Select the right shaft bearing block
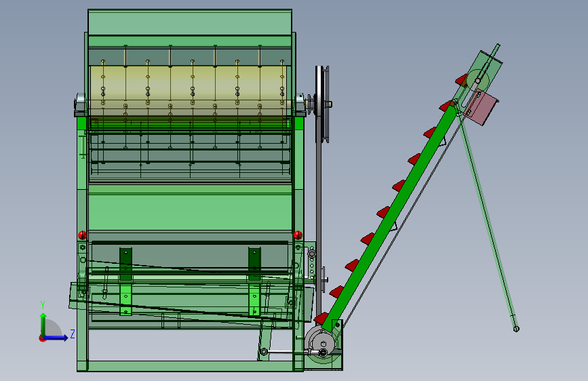Screen dimensions: 588x381 tap(300, 104)
